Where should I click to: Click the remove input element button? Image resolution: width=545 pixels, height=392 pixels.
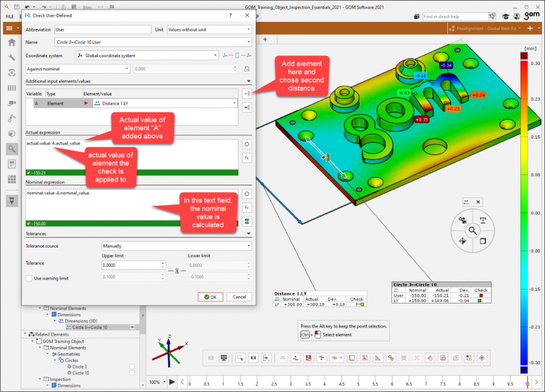point(247,107)
